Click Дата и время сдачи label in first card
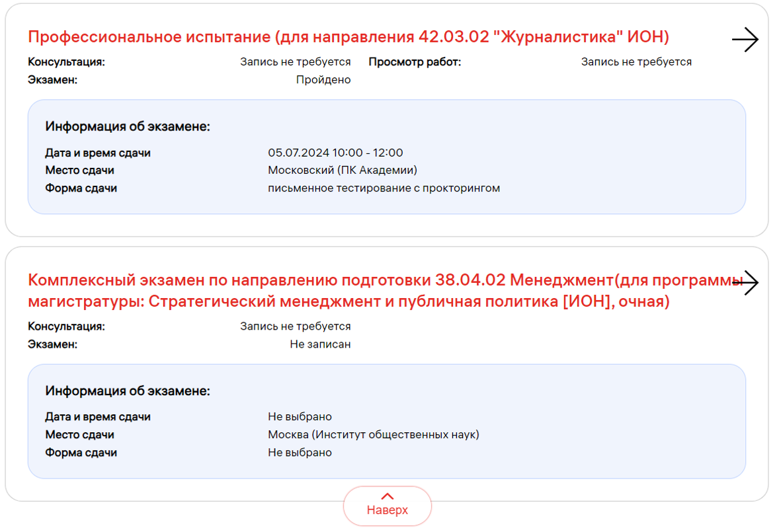Screen dimensions: 775x532 (98, 153)
